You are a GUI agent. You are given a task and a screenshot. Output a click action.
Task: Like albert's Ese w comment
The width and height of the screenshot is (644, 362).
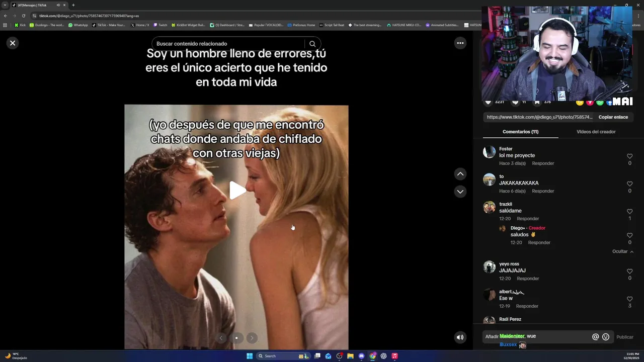(629, 299)
